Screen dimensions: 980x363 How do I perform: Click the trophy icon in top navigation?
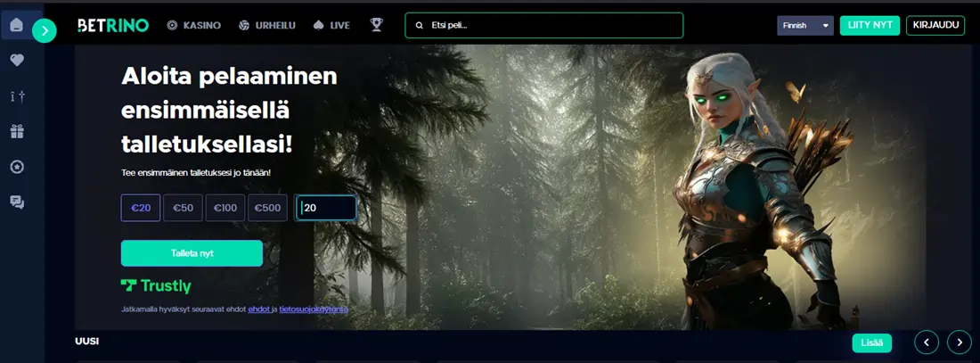(376, 25)
